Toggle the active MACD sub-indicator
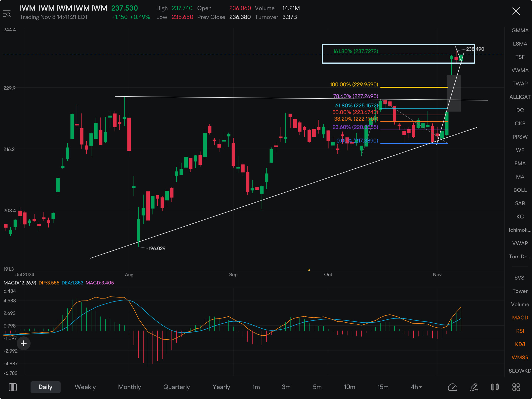 click(x=520, y=318)
